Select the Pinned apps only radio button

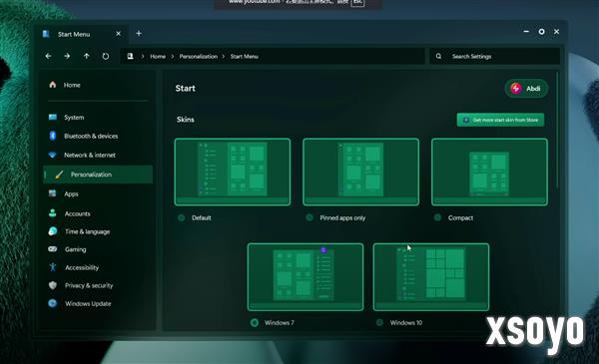[x=309, y=217]
